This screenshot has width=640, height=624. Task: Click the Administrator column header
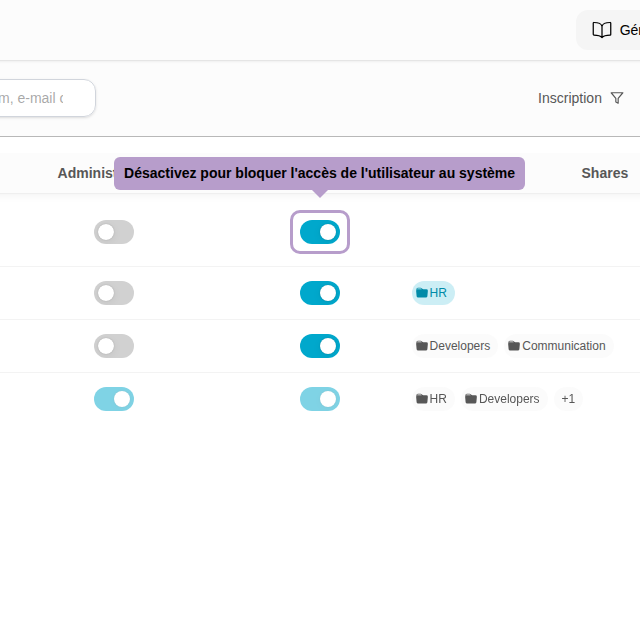click(x=85, y=173)
